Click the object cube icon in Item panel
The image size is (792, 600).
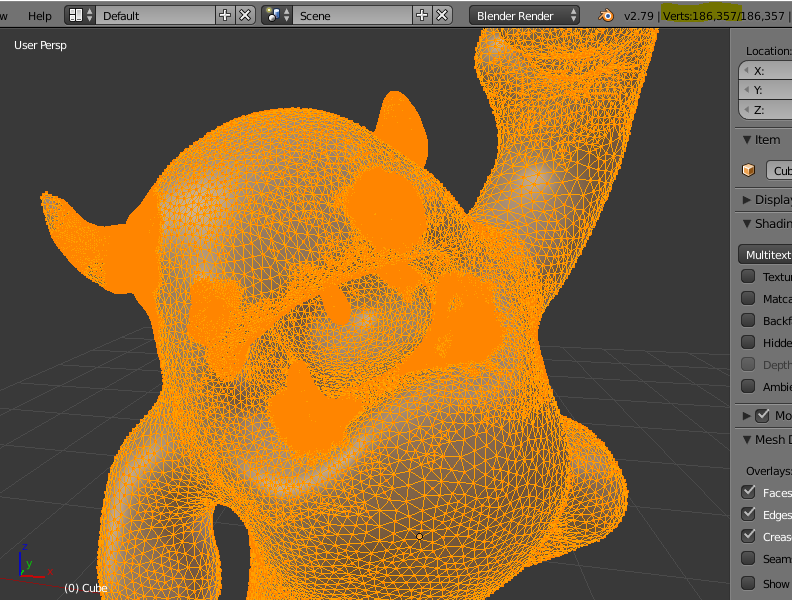coord(749,170)
